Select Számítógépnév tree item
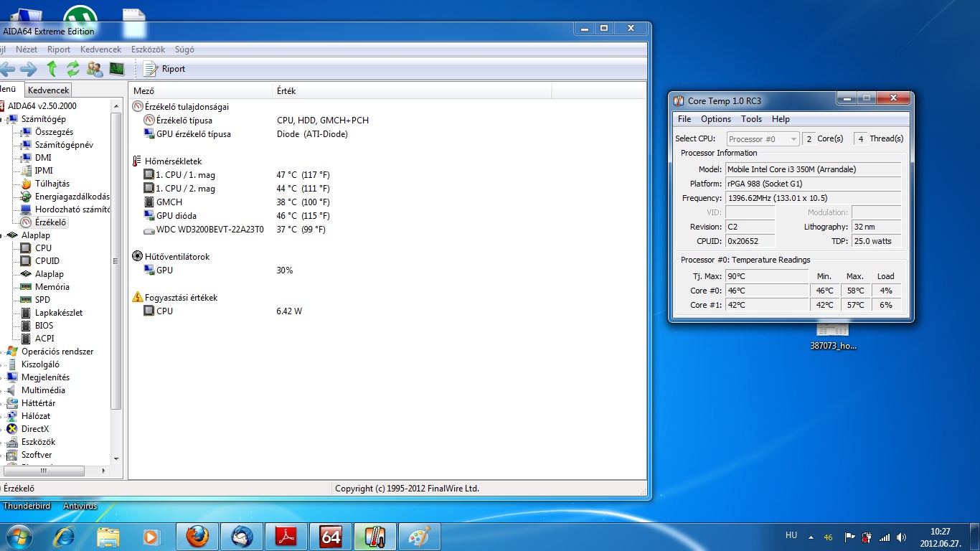 [x=64, y=145]
